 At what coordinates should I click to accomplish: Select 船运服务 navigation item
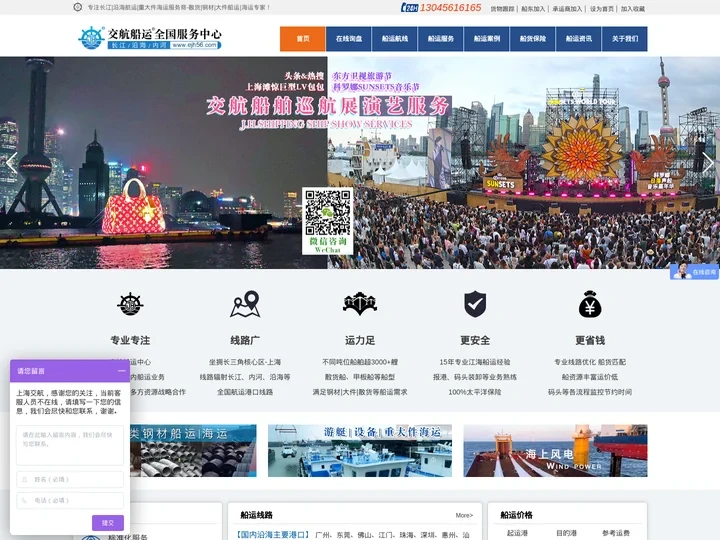coord(441,39)
